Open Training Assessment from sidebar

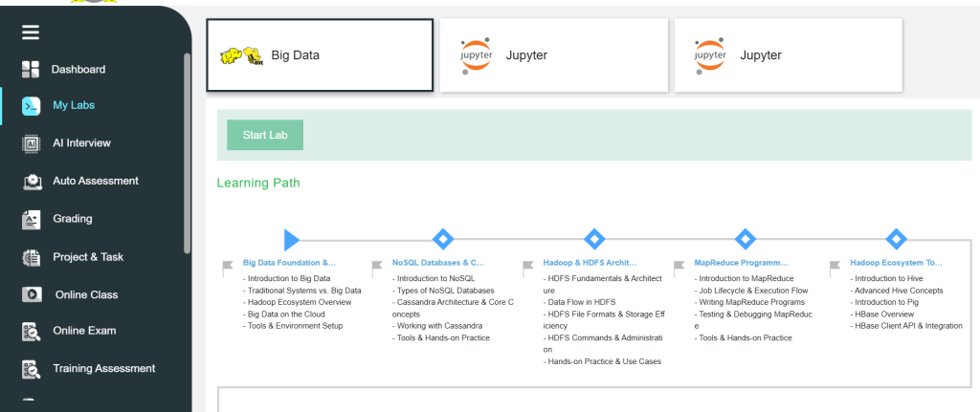(x=103, y=368)
